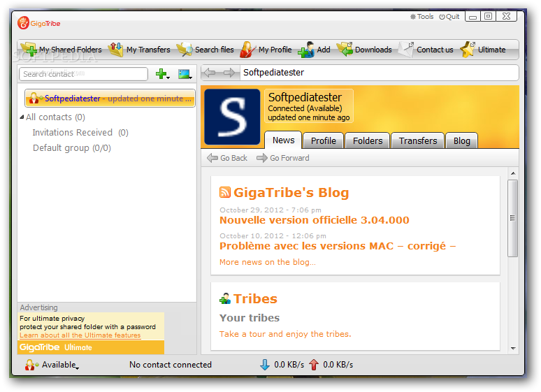Screen dimensions: 541x392
Task: Open Contact us envelope icon
Action: tap(405, 50)
